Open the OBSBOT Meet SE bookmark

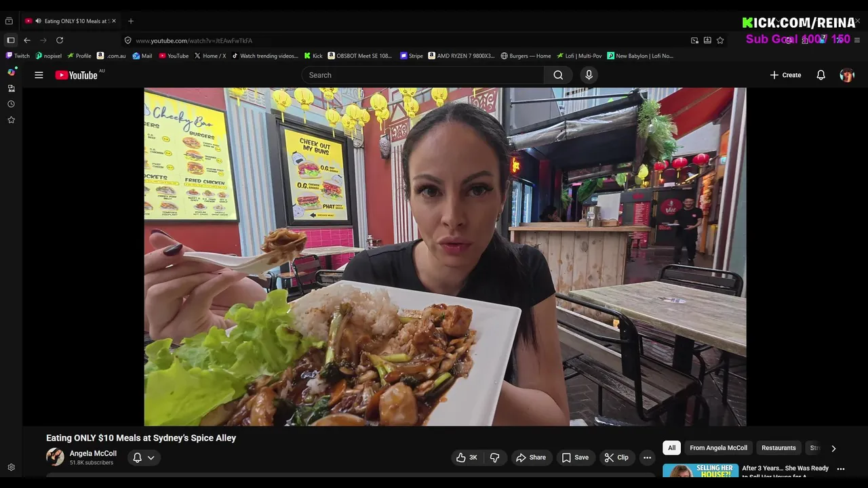coord(360,56)
